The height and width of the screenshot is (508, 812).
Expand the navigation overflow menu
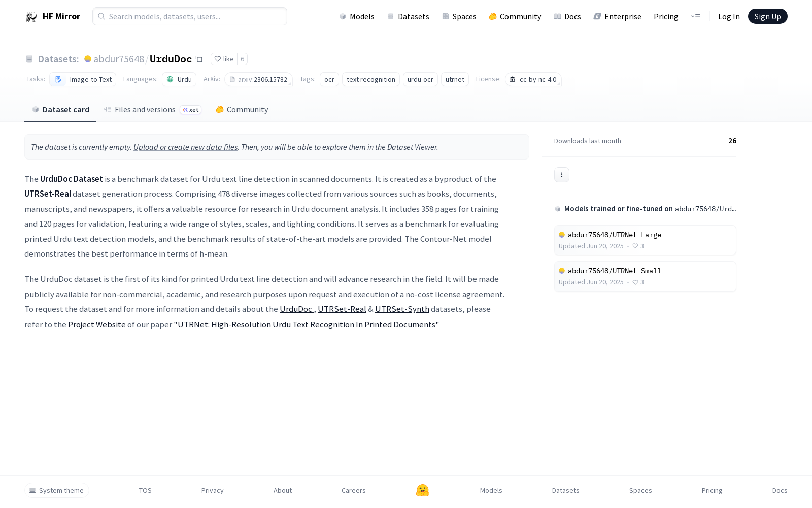pos(695,16)
